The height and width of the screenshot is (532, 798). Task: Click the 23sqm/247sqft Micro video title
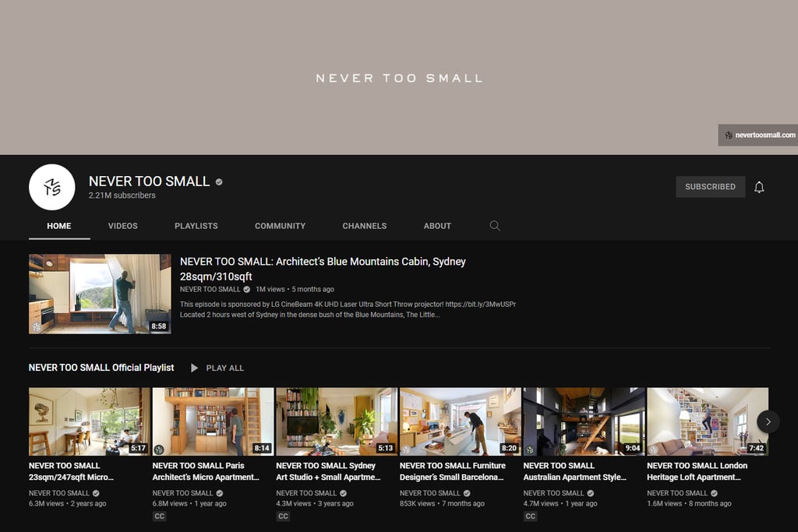[x=71, y=471]
